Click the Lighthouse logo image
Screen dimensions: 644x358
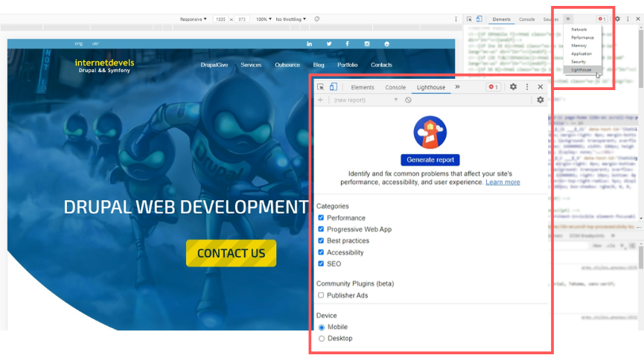coord(430,132)
